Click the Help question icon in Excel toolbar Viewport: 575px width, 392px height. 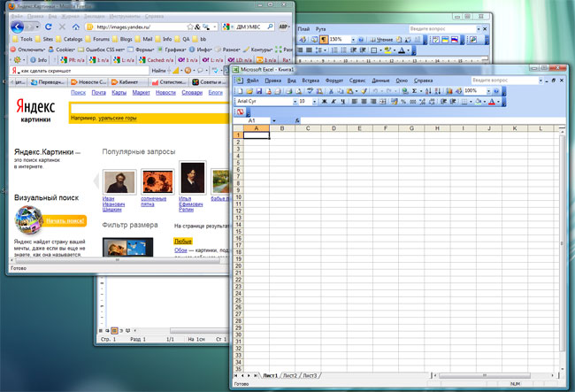coord(496,91)
